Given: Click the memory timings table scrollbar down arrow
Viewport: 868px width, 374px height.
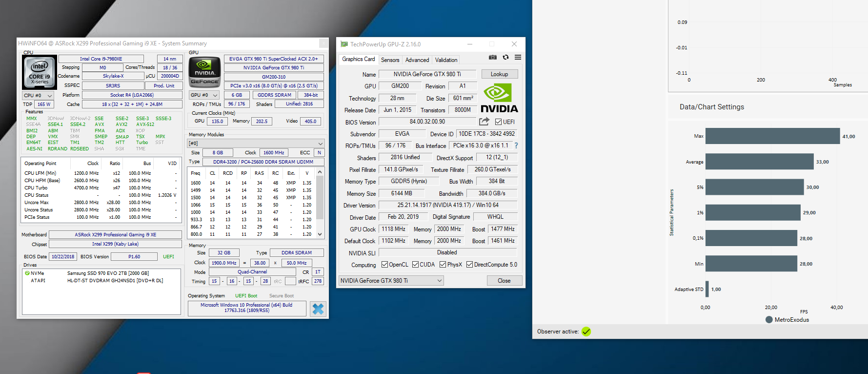Looking at the screenshot, I should coord(320,234).
